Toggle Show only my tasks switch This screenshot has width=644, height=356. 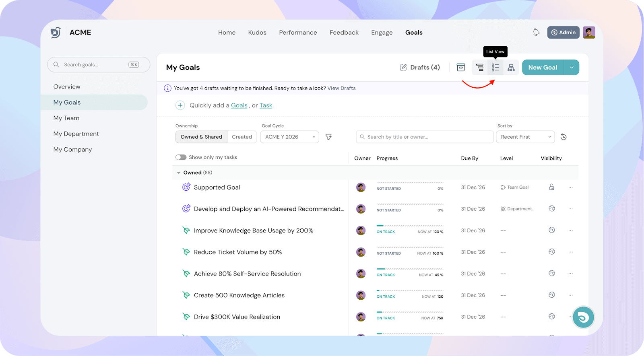(x=181, y=157)
